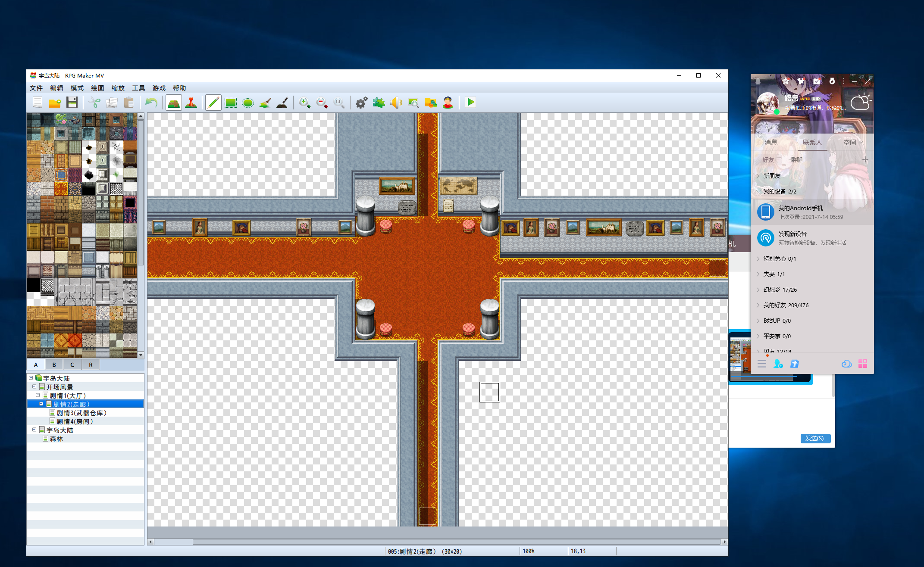Select the Flood Fill tool

click(x=265, y=103)
